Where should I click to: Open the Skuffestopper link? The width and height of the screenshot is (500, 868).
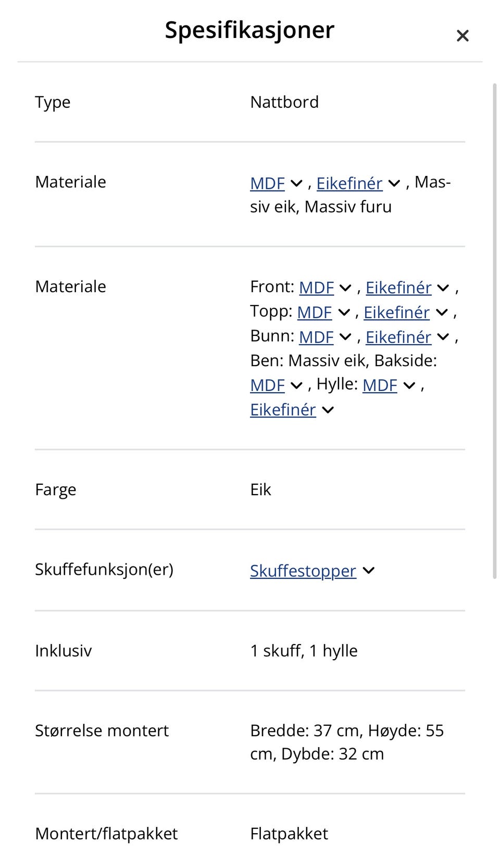coord(303,571)
